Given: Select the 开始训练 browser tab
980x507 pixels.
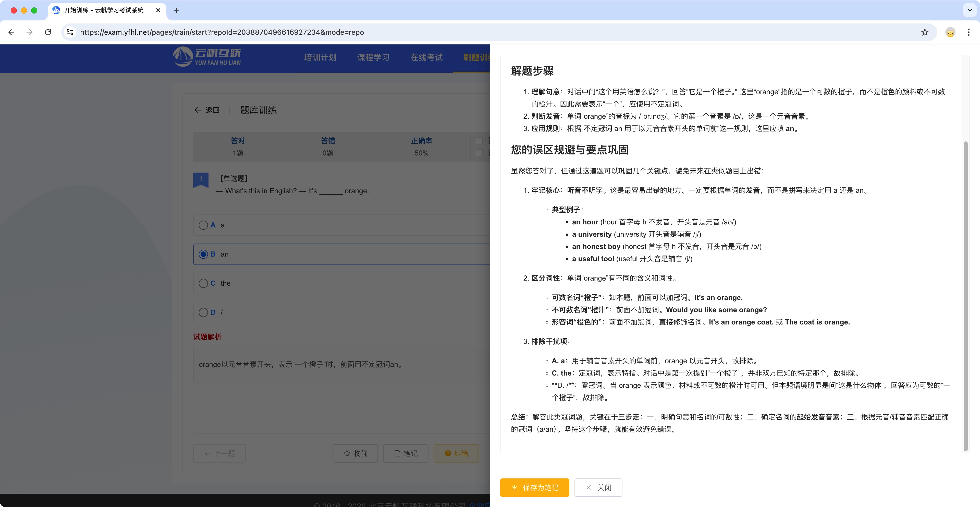Looking at the screenshot, I should click(x=103, y=10).
